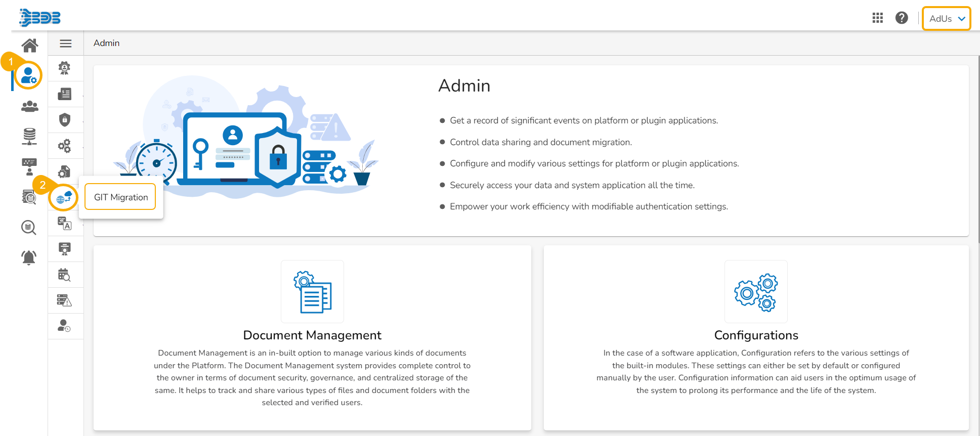Toggle the hamburger menu beside Admin
This screenshot has height=436, width=980.
click(x=66, y=43)
